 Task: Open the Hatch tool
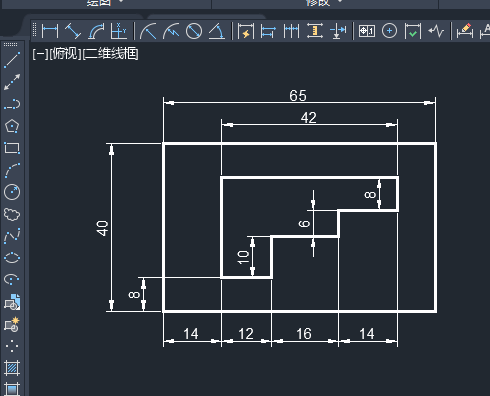(12, 368)
